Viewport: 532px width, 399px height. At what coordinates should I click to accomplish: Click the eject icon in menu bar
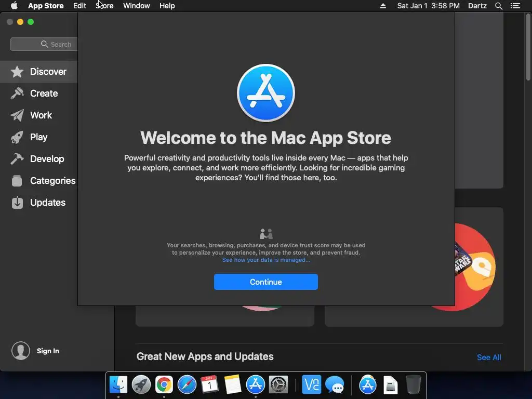pyautogui.click(x=383, y=6)
